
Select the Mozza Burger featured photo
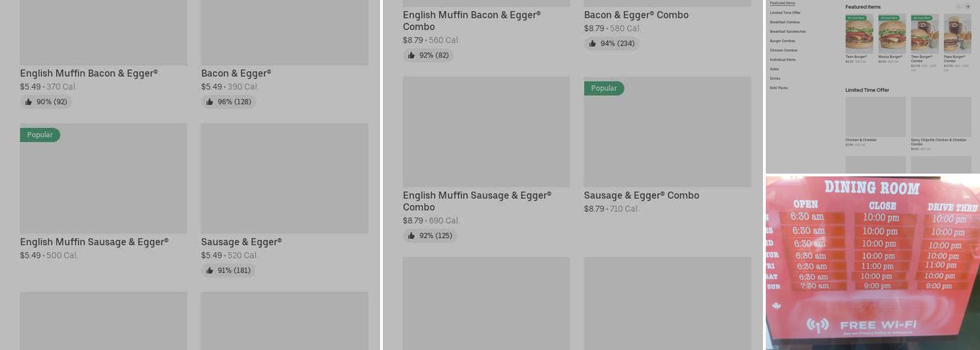(x=892, y=33)
